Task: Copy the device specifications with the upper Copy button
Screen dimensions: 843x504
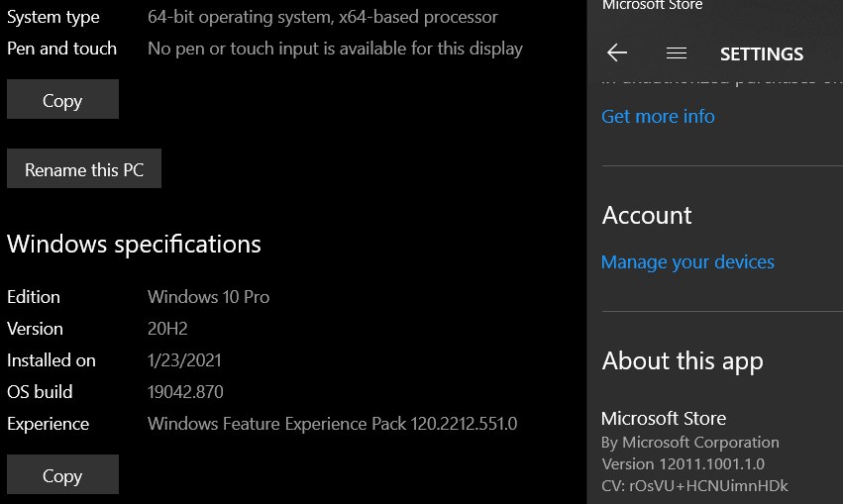Action: point(62,99)
